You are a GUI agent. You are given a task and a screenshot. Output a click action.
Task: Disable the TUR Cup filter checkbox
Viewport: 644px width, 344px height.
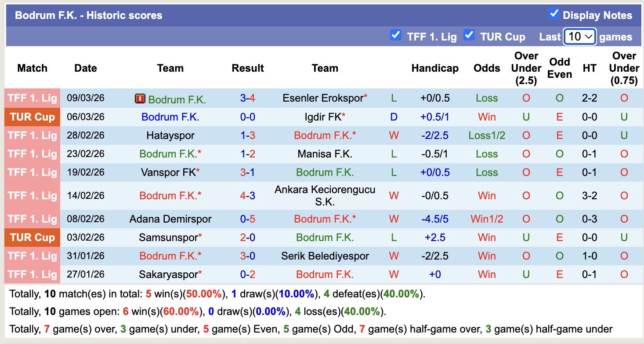click(469, 35)
